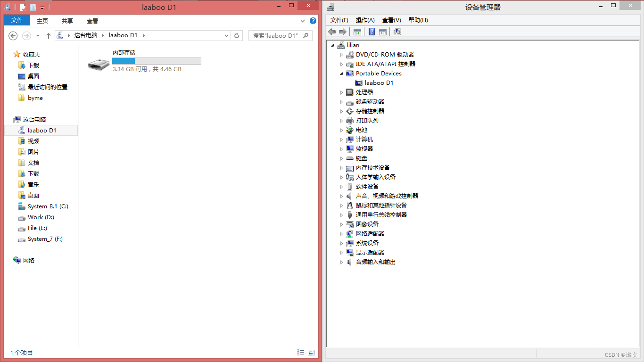Screen dimensions: 644x362
Task: Expand the Explorer ribbon chevron
Action: 303,21
